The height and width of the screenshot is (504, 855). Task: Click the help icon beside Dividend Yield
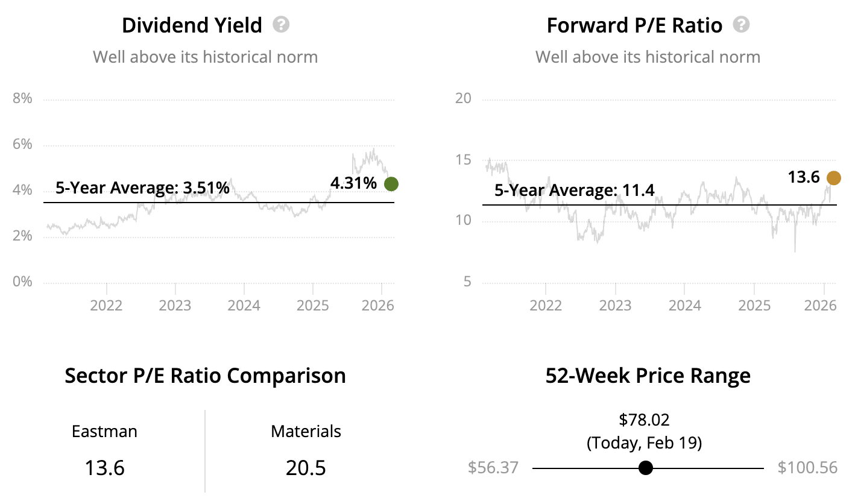281,25
